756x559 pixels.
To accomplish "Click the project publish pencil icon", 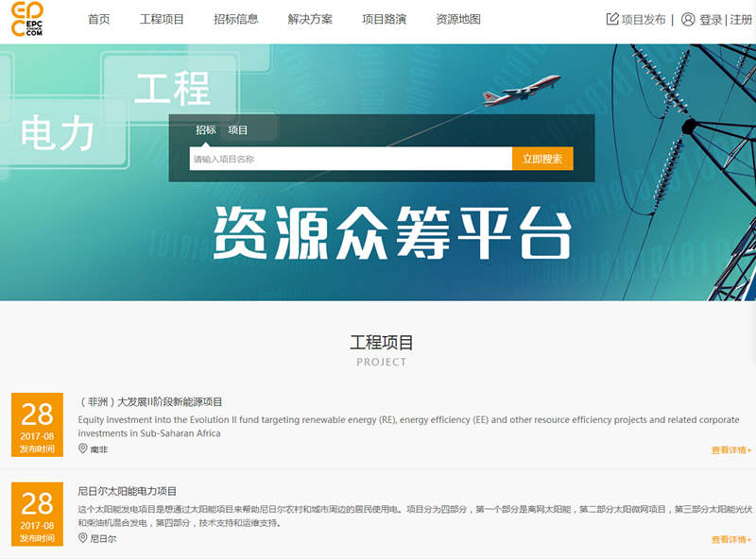I will 612,19.
